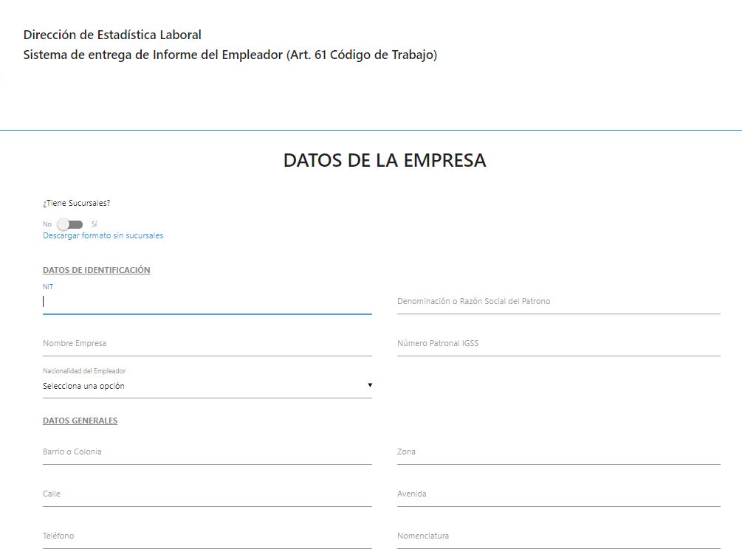This screenshot has height=560, width=742.
Task: Click into the Avenida field
Action: 558,494
